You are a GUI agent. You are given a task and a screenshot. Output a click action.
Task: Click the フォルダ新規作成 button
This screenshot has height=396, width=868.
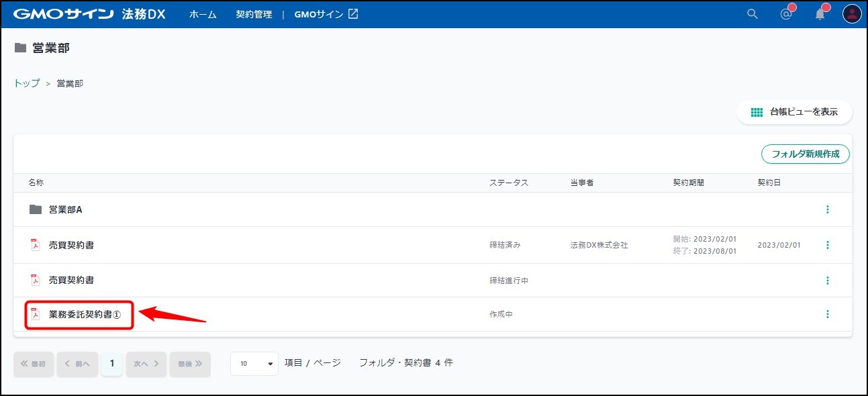805,154
